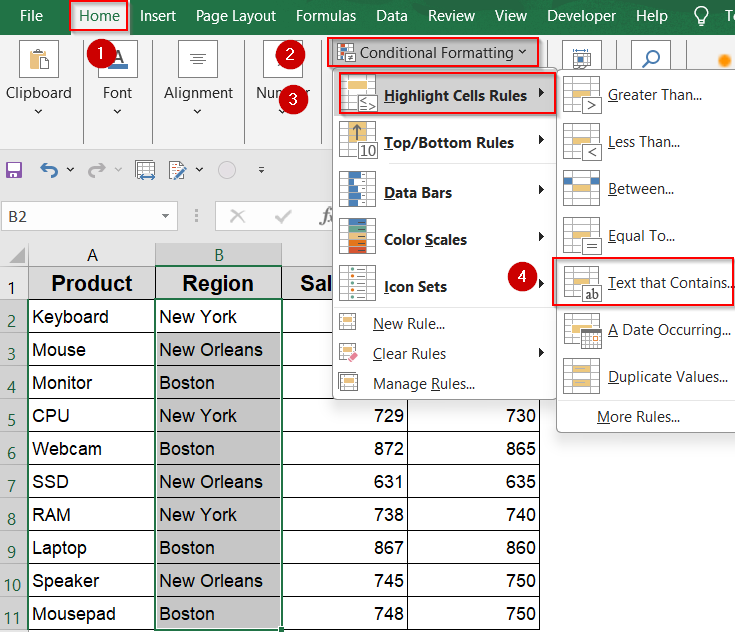Open the Developer ribbon tab

pyautogui.click(x=581, y=16)
